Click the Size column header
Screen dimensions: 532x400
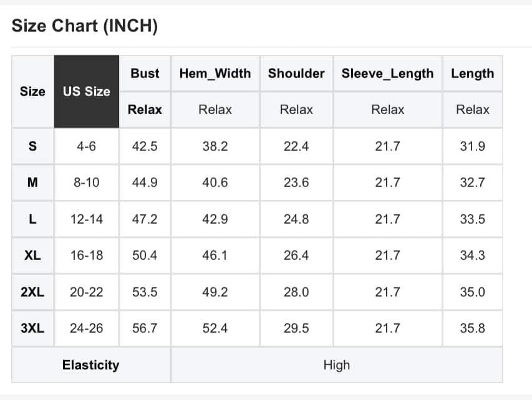pos(32,92)
